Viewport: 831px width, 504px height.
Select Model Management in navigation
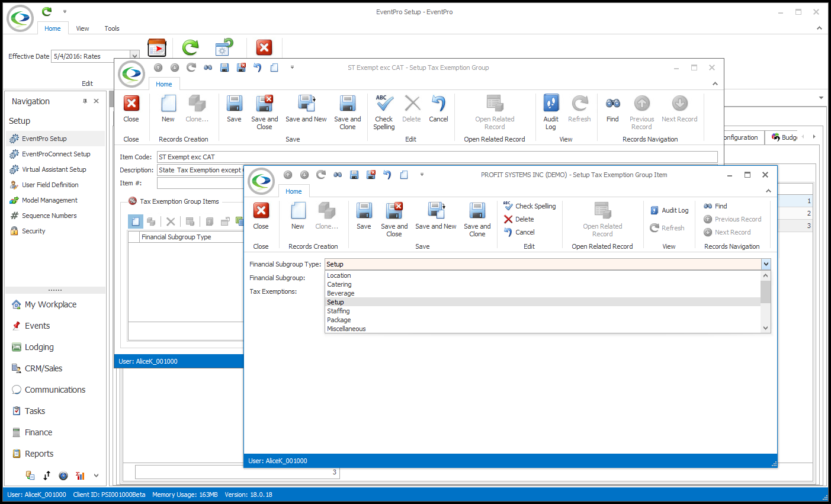50,200
